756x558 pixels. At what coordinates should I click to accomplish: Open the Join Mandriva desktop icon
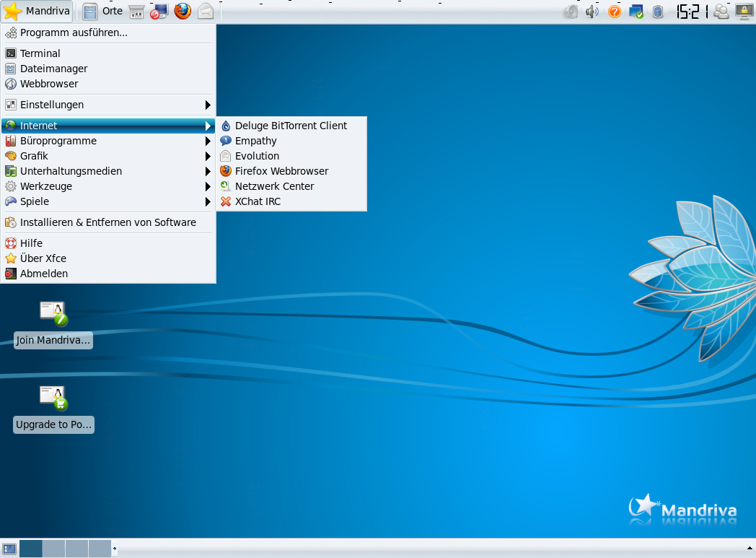pos(53,314)
